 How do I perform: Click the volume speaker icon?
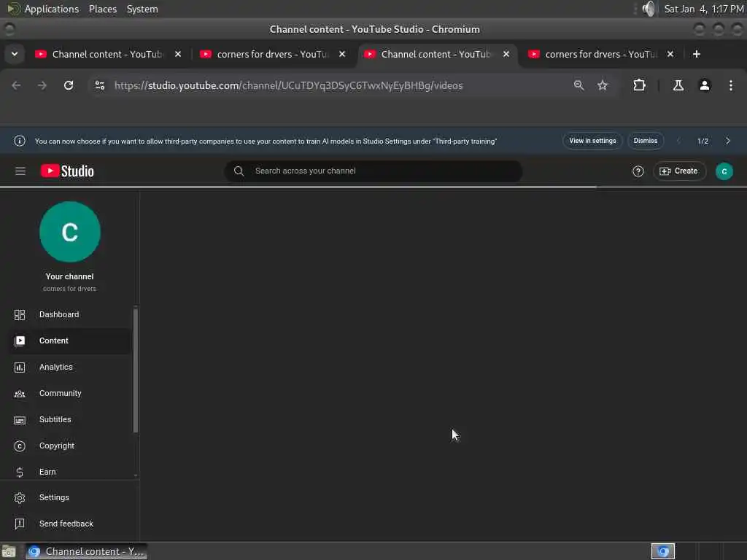(x=648, y=9)
